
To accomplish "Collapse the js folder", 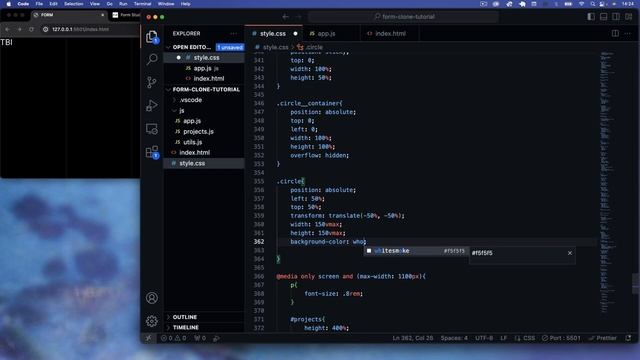I will point(182,111).
